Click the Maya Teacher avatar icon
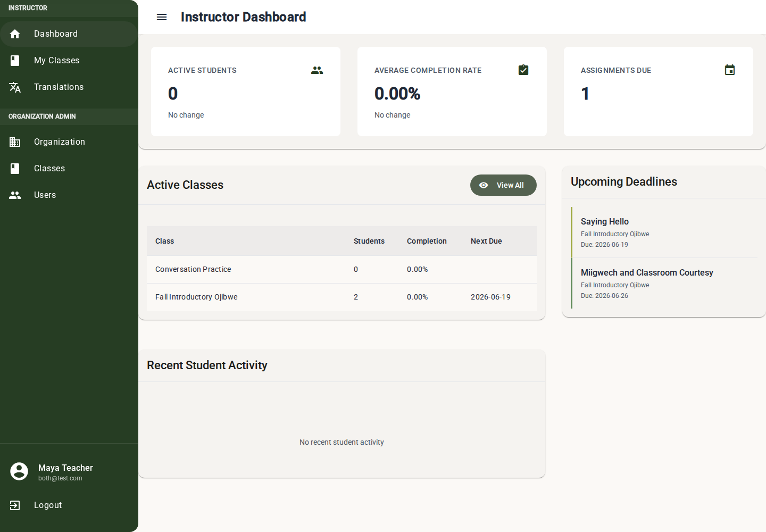 pos(19,471)
